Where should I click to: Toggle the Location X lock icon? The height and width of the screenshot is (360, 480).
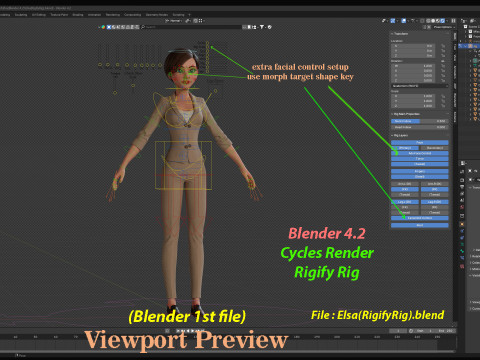tap(443, 46)
